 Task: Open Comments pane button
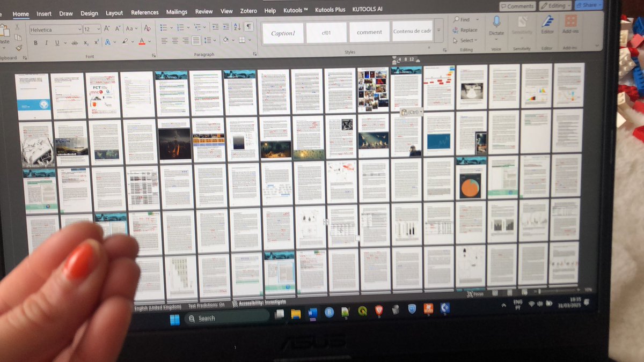click(x=517, y=6)
